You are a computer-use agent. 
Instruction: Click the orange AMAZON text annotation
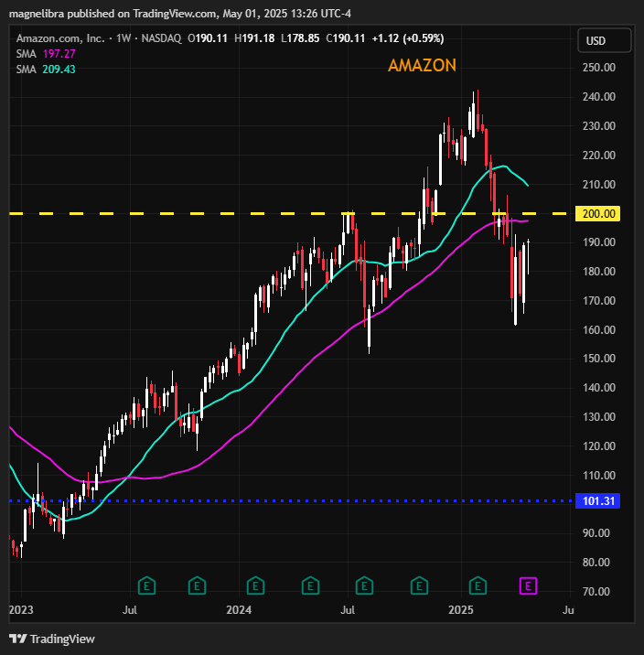(x=422, y=65)
